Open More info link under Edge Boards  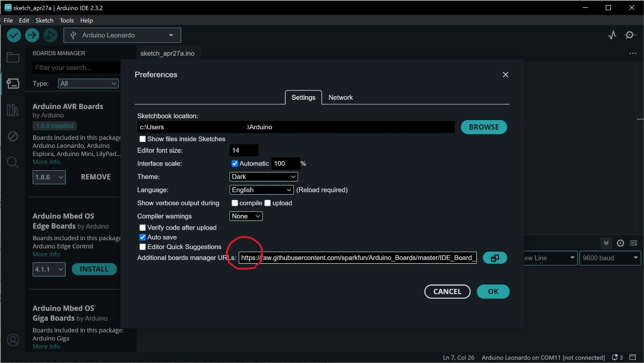pos(46,254)
